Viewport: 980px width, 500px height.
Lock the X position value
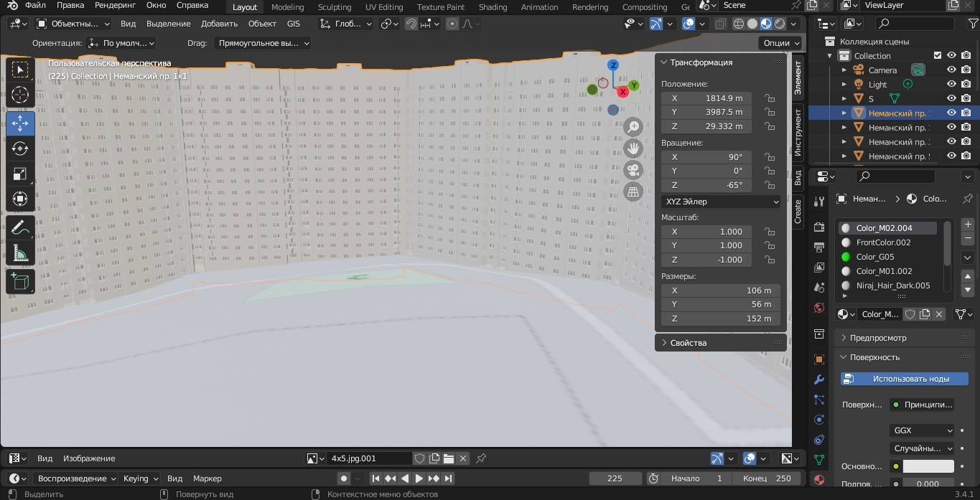pos(769,98)
